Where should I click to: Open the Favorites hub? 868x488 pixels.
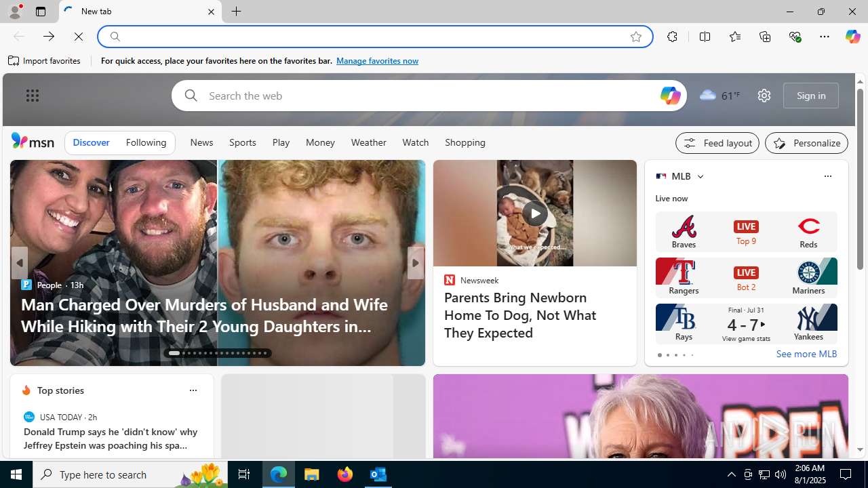coord(734,37)
